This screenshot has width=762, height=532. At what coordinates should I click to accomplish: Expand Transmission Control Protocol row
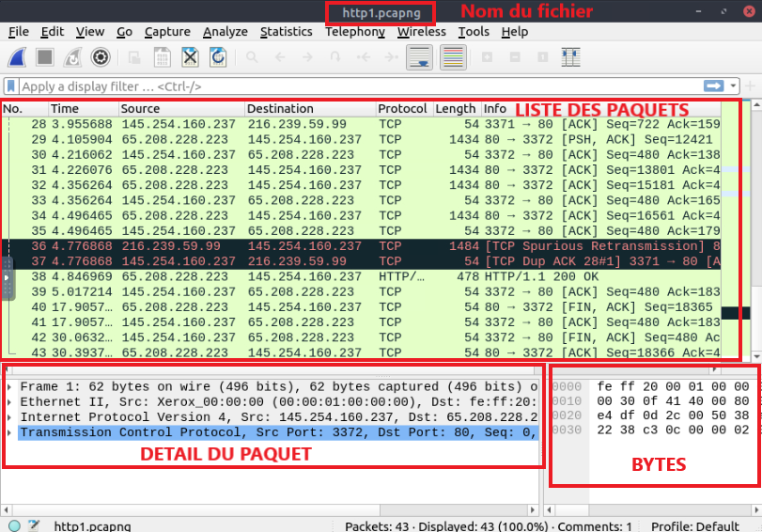9,432
